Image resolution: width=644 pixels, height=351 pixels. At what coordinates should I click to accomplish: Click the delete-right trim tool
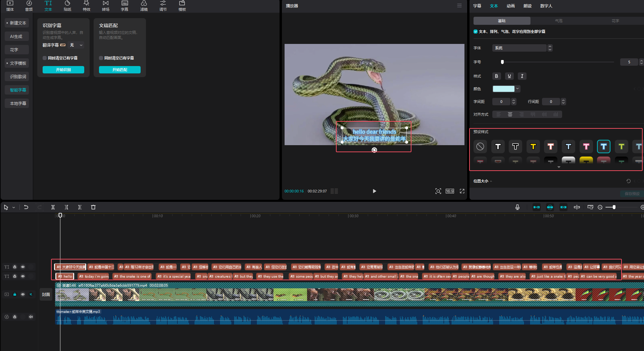coord(80,207)
